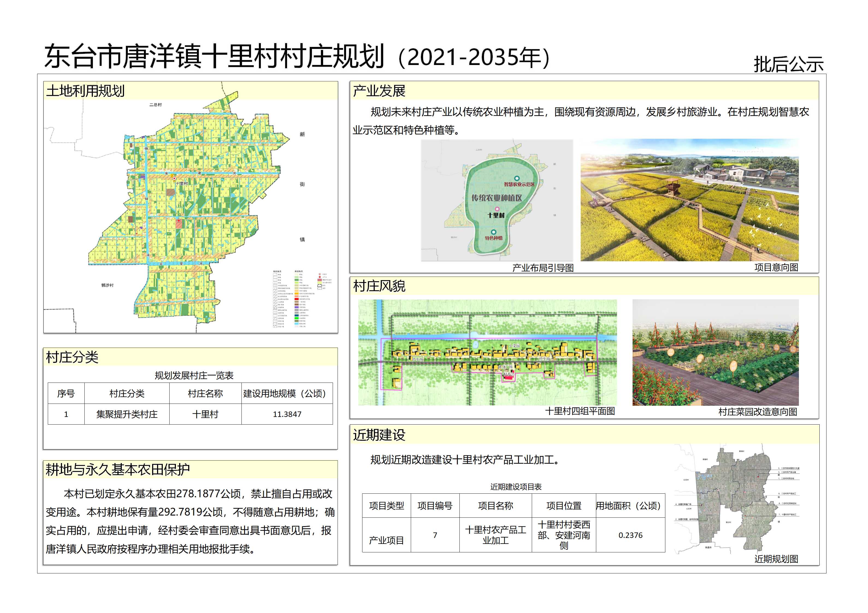Click the 近期建设项目表 table title

point(516,487)
